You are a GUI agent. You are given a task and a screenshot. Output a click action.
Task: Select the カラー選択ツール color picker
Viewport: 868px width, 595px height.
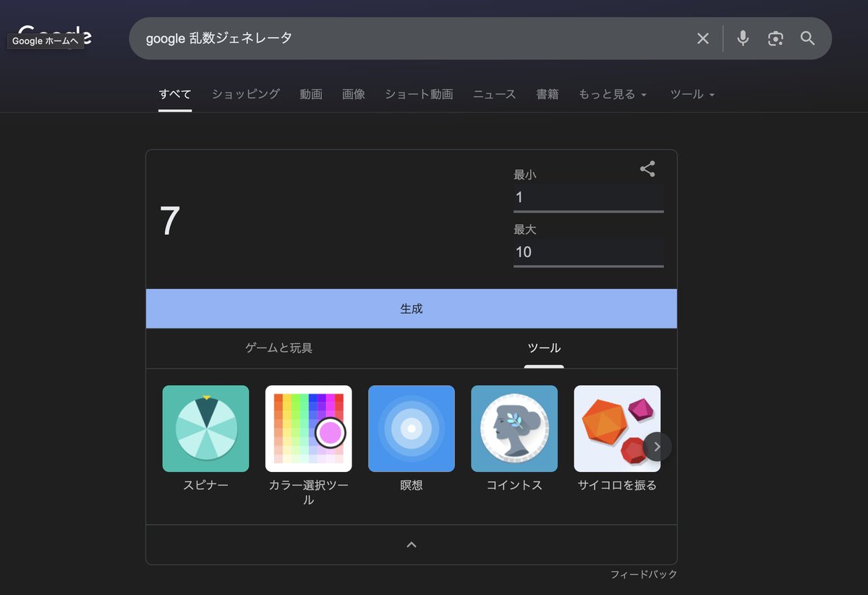coord(309,429)
